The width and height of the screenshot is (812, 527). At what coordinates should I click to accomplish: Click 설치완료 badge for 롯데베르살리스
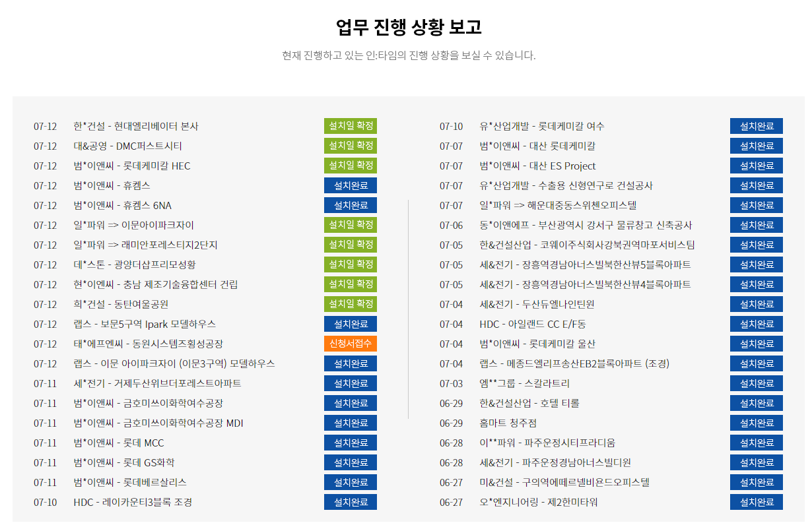351,482
